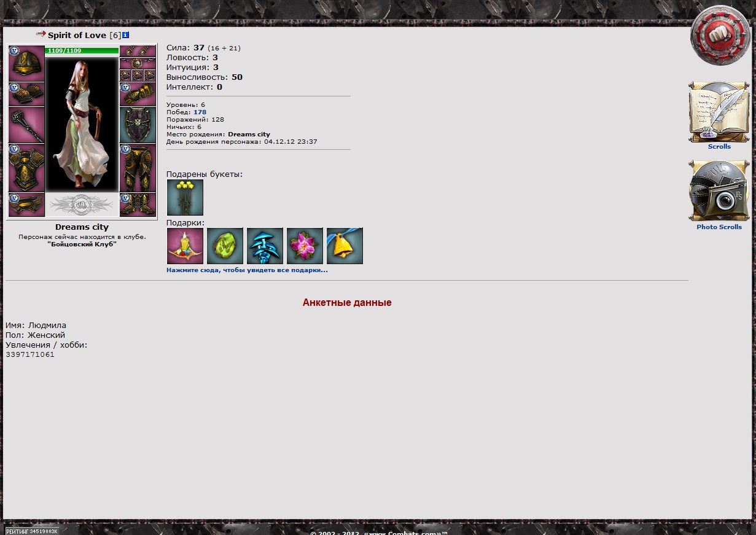
Task: Open the belt equipment slot
Action: coord(26,205)
